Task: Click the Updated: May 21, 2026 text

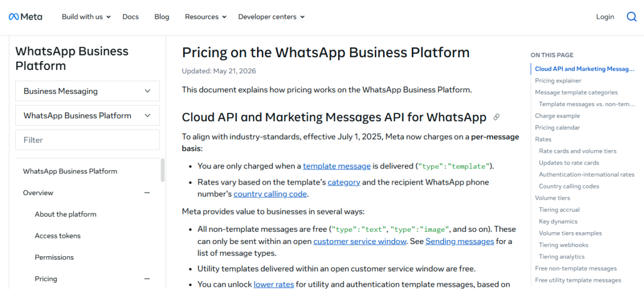Action: point(219,71)
